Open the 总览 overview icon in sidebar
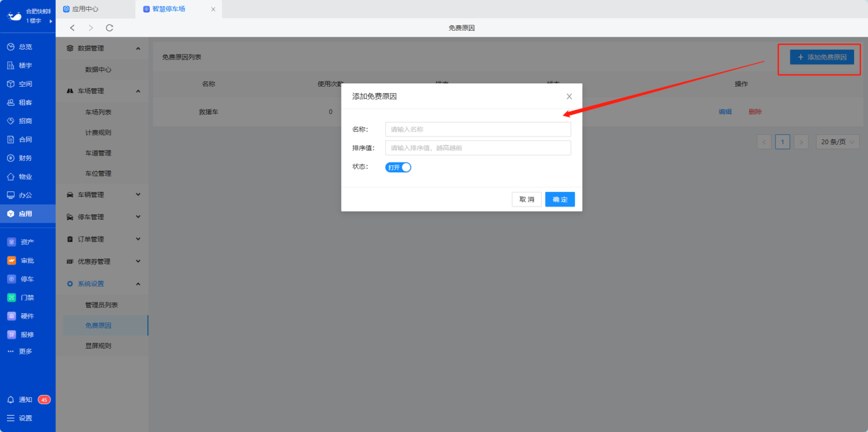Screen dimensions: 868x432 point(10,47)
